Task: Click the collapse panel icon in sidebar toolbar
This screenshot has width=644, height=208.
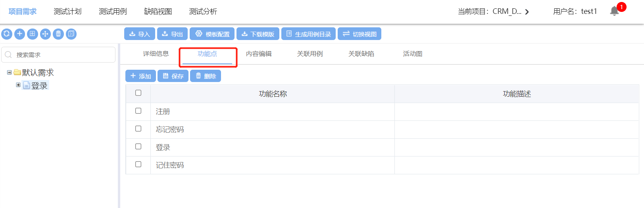Action: click(x=71, y=34)
